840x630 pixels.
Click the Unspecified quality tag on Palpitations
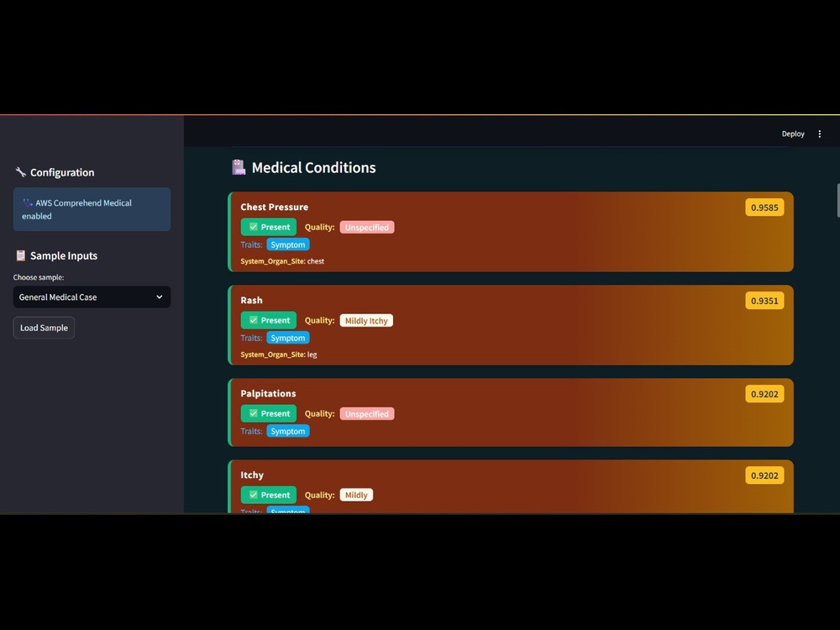point(367,413)
